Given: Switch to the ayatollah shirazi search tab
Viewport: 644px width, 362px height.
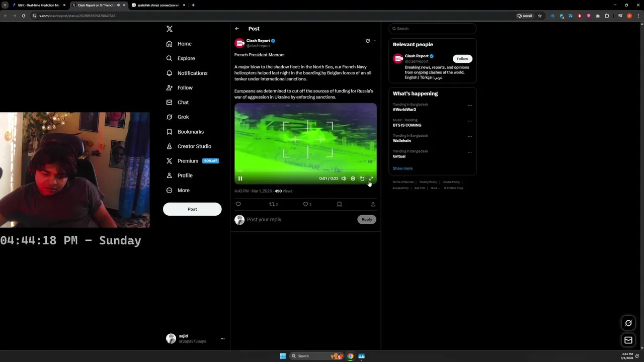Looking at the screenshot, I should pos(158,5).
